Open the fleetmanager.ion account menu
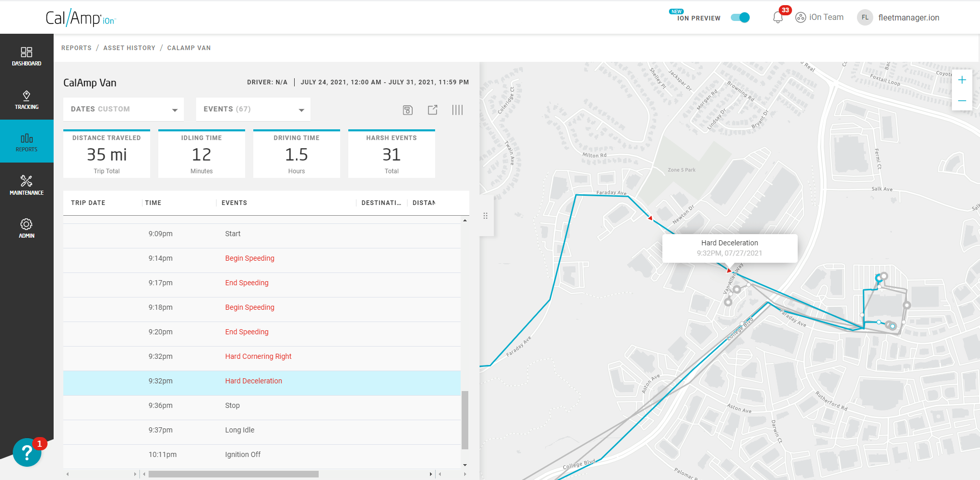 coord(909,17)
